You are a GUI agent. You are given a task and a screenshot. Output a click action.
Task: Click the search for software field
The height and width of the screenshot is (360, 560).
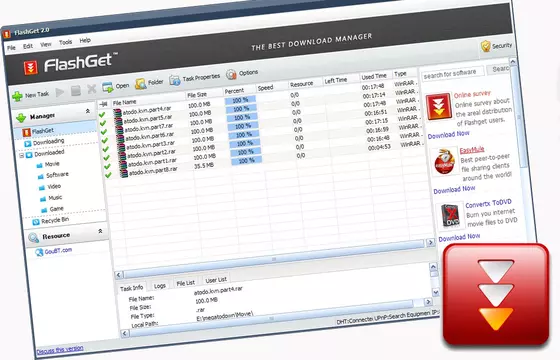(x=453, y=74)
